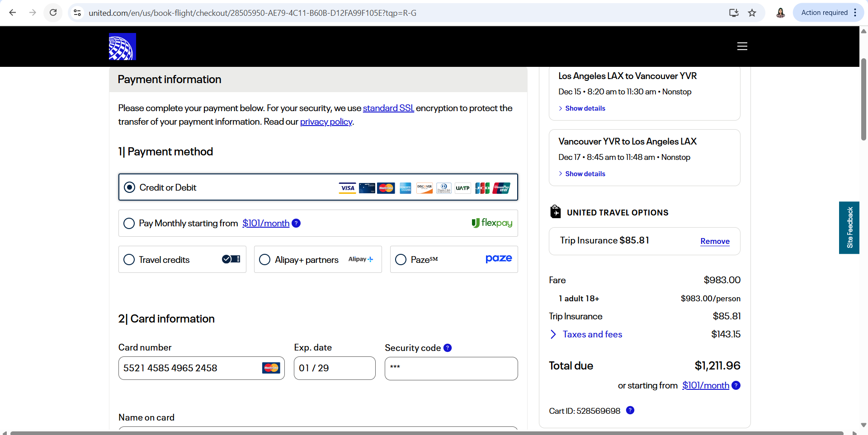This screenshot has width=868, height=435.
Task: Open the standard SSL link
Action: click(x=388, y=108)
